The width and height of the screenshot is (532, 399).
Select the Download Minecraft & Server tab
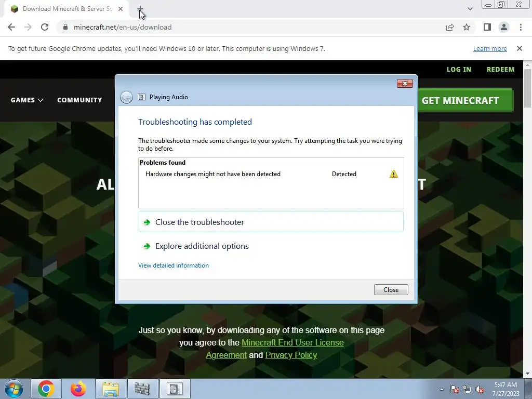point(66,9)
